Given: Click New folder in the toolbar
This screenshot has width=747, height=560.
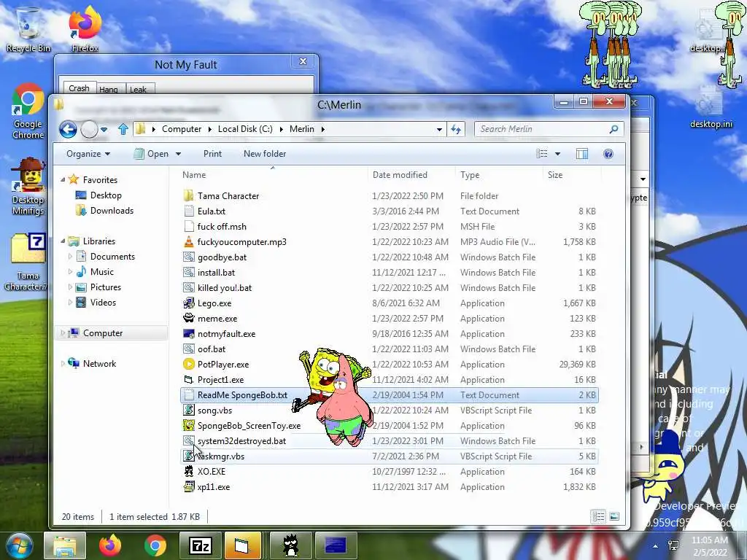Looking at the screenshot, I should pos(265,154).
